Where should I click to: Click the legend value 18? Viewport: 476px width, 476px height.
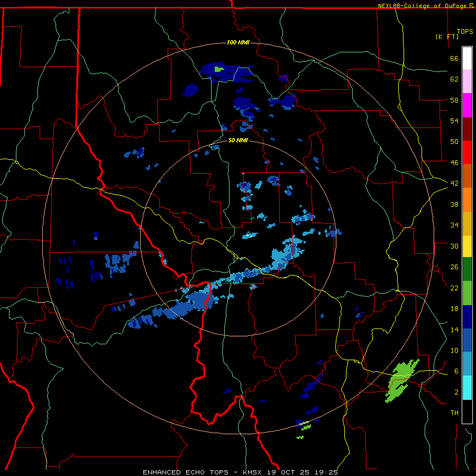pyautogui.click(x=454, y=309)
